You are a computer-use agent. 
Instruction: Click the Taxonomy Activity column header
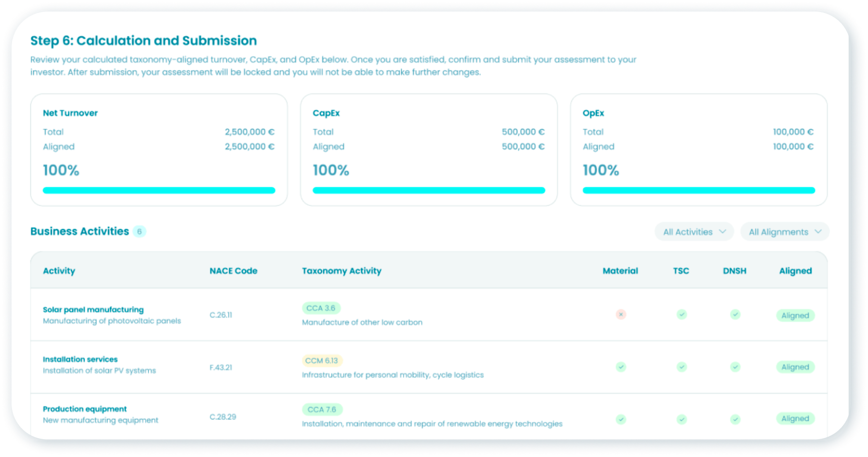point(341,271)
